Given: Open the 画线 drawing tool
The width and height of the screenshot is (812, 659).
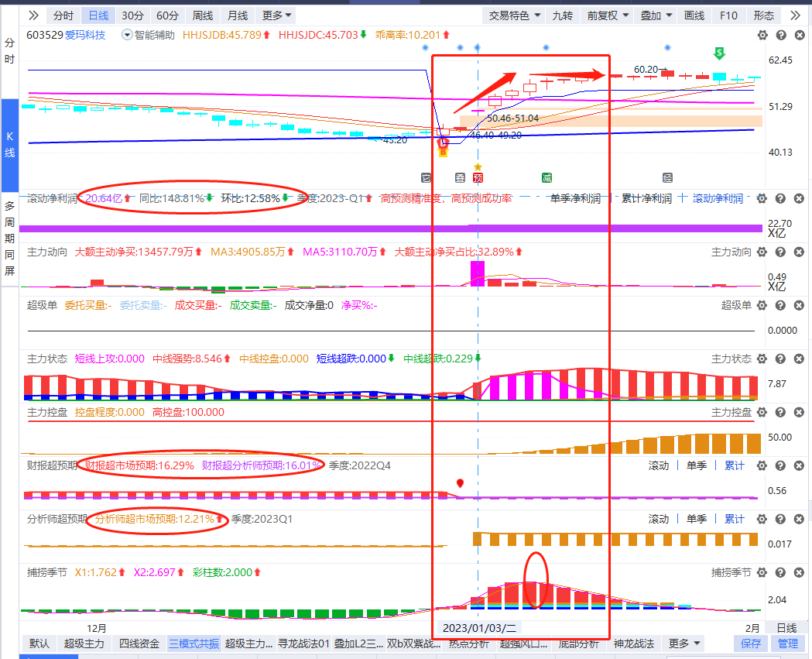Looking at the screenshot, I should (694, 15).
